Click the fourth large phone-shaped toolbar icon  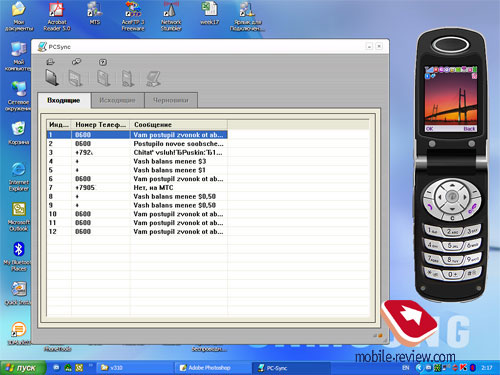click(128, 79)
